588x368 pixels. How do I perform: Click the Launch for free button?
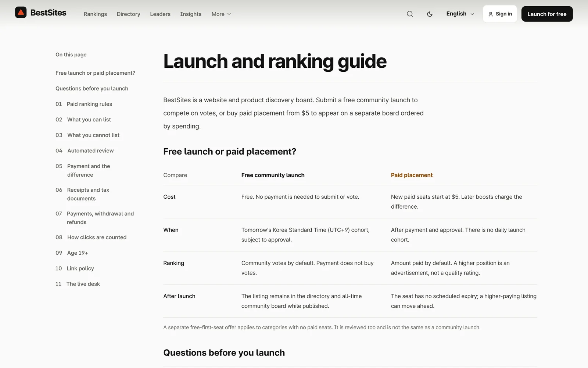[x=547, y=14]
